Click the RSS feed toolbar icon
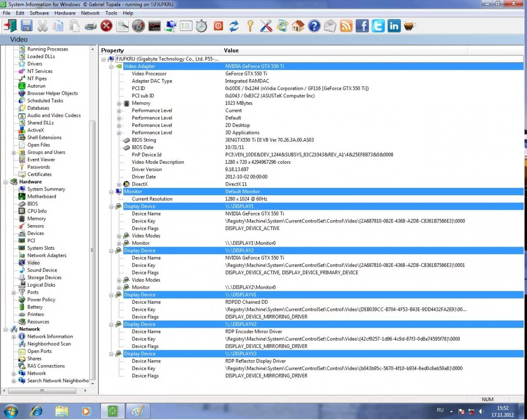This screenshot has width=527, height=420. [346, 26]
